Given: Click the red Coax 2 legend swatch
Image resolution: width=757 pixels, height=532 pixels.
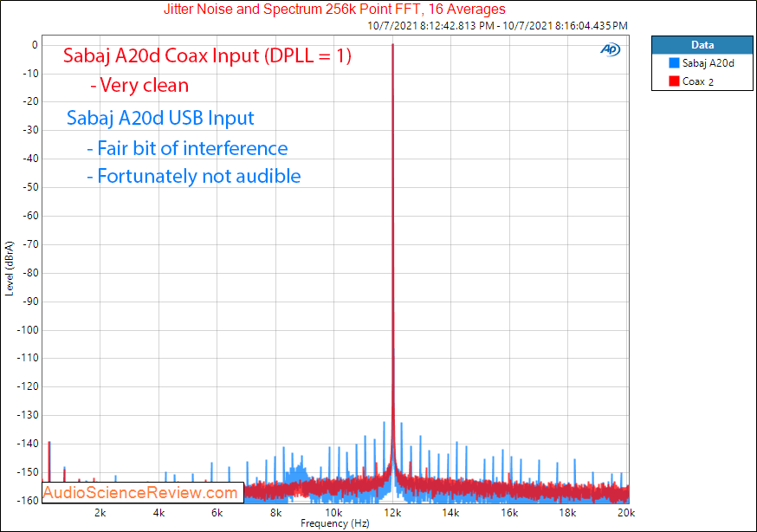Looking at the screenshot, I should [x=674, y=81].
